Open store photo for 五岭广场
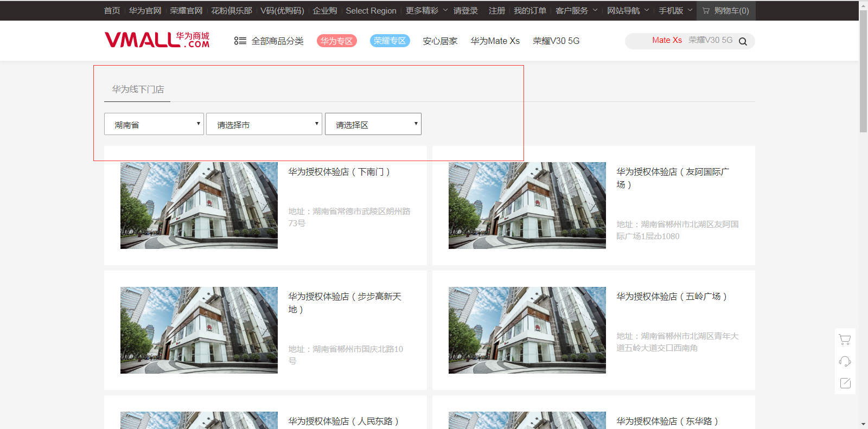 tap(527, 330)
